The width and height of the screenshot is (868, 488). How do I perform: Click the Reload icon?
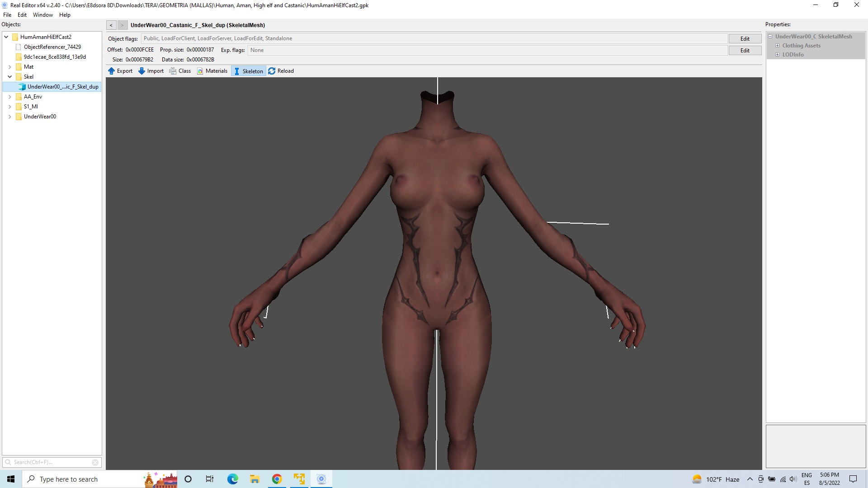point(272,71)
